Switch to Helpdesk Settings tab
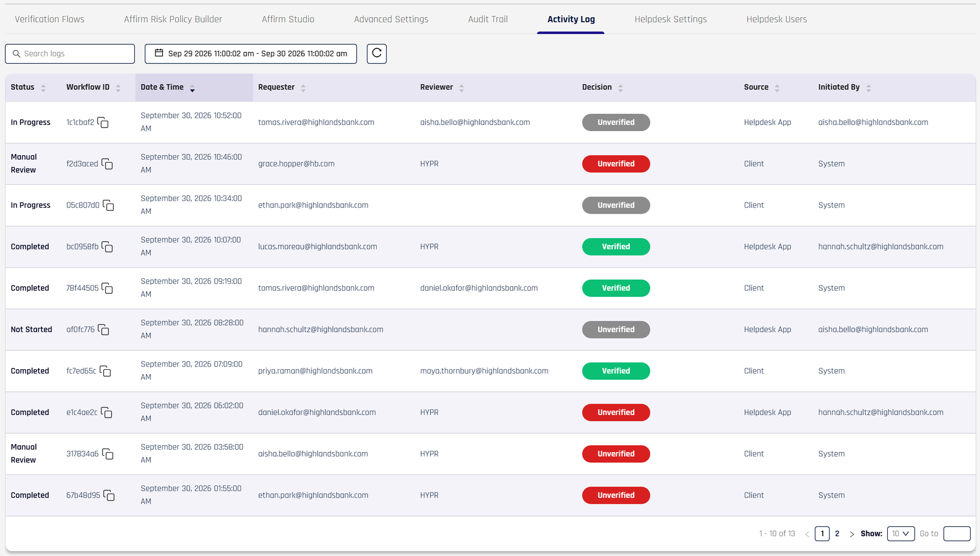The image size is (980, 556). pos(671,19)
